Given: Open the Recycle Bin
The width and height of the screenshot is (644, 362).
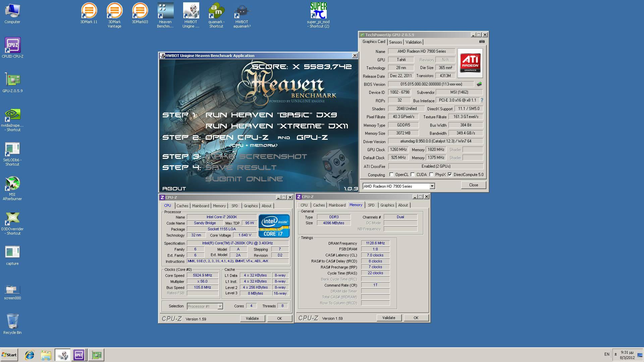Looking at the screenshot, I should pos(12,324).
